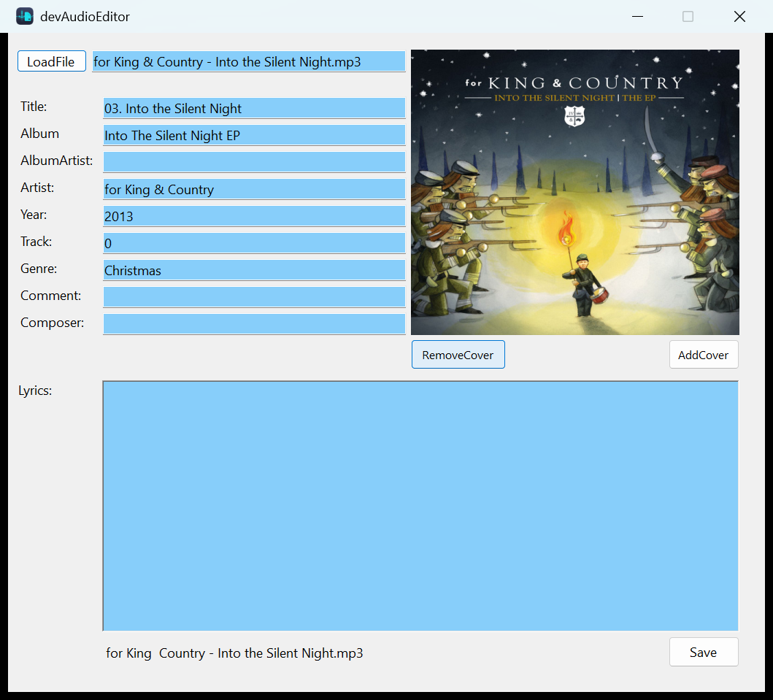
Task: Click the Comment: label
Action: (51, 296)
